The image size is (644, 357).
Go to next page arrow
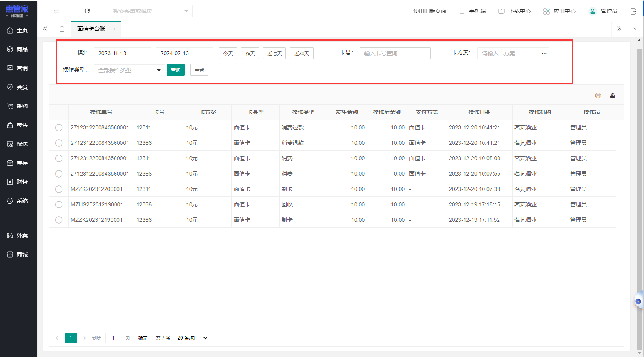click(84, 338)
